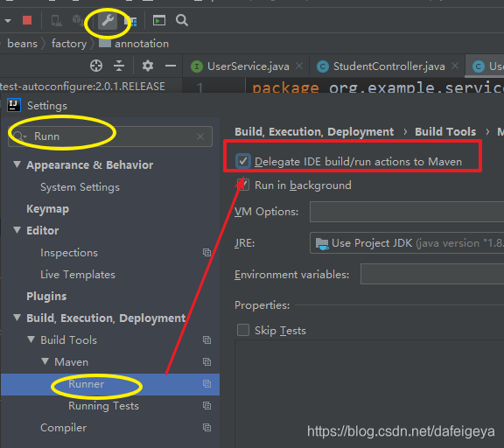Open Settings via the wrench icon

click(108, 21)
